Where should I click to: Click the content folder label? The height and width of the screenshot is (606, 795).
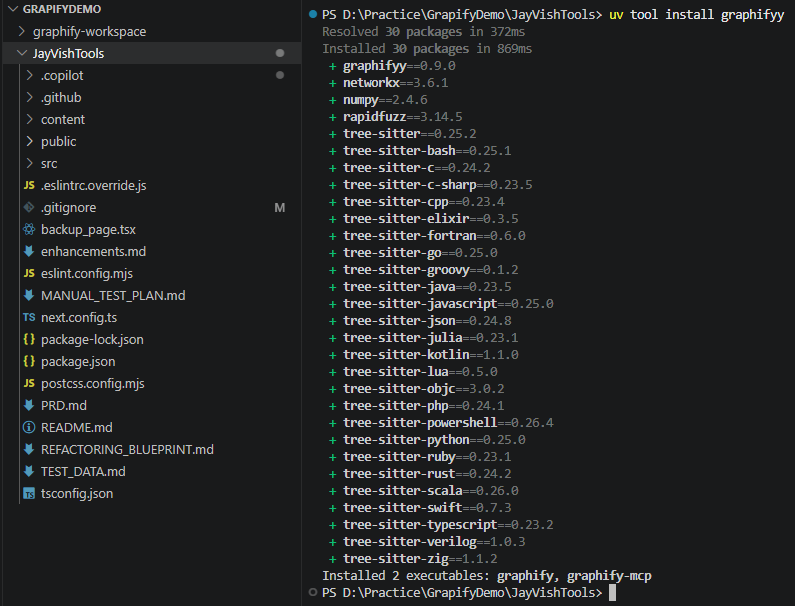(63, 120)
